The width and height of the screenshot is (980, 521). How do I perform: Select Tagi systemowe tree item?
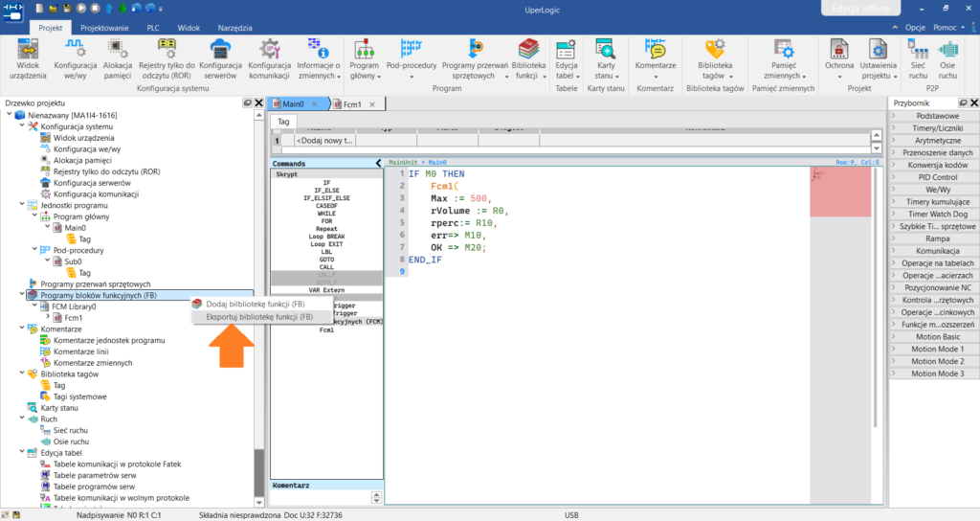tap(79, 396)
